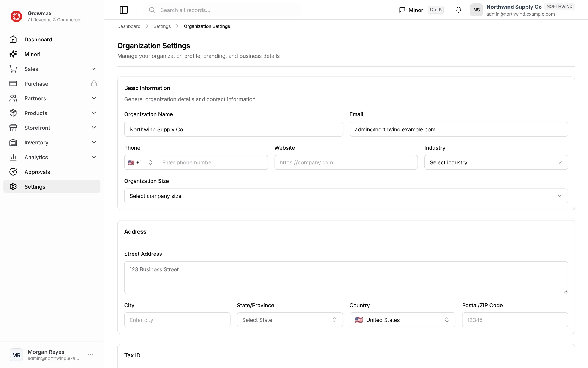The image size is (588, 368).
Task: Open the phone country code selector
Action: click(141, 162)
